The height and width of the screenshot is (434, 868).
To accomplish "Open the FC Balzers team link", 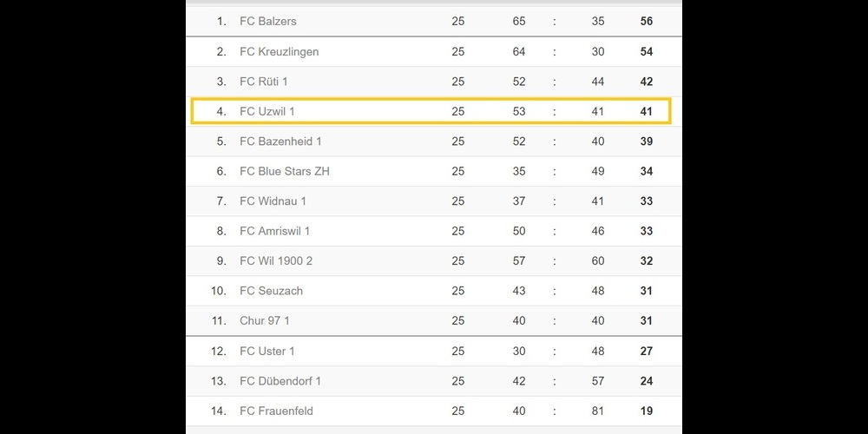I will [x=268, y=21].
